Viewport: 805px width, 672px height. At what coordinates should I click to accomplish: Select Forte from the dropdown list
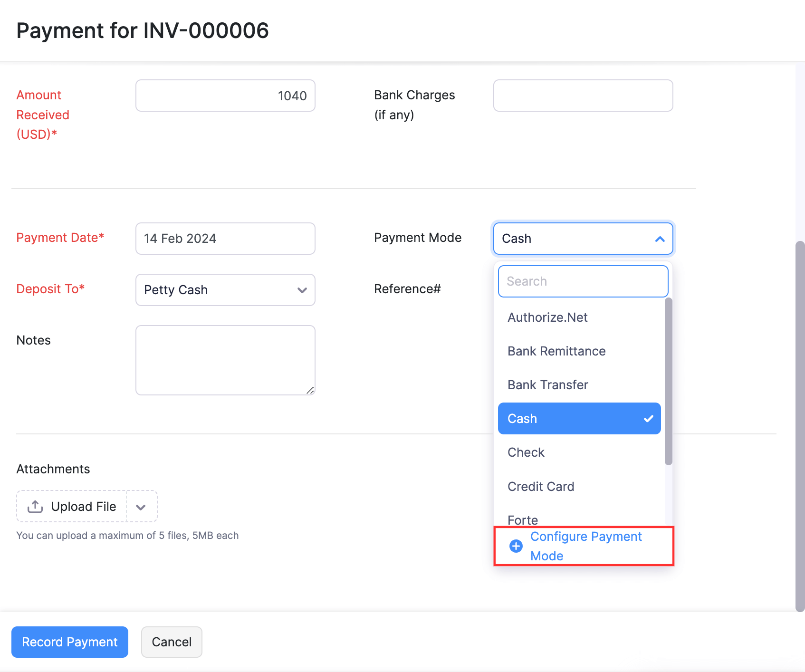[522, 518]
